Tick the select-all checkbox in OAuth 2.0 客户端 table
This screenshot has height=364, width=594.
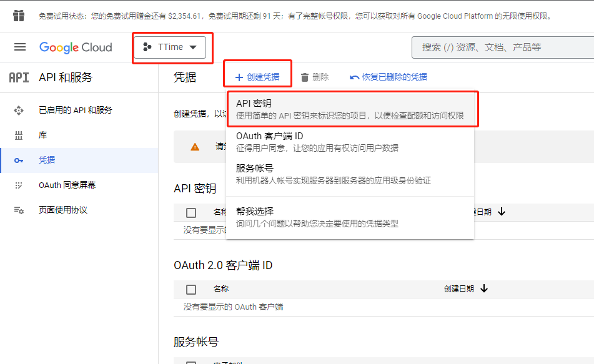coord(191,290)
